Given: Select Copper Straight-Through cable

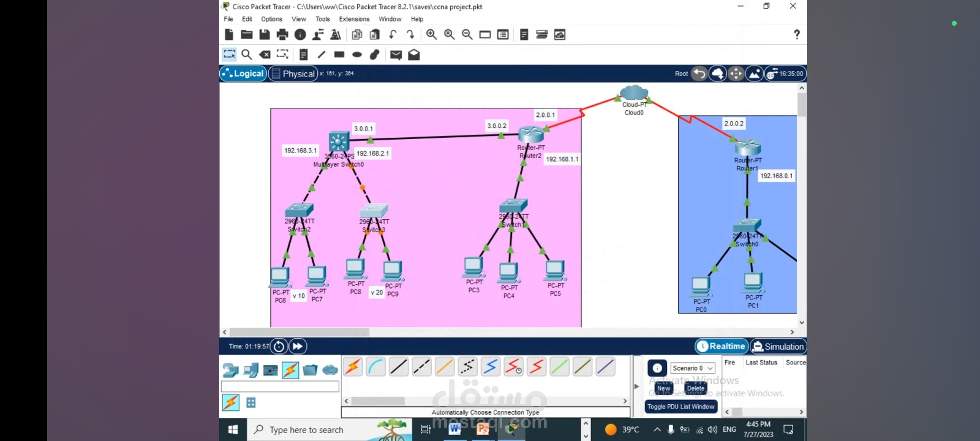Looking at the screenshot, I should coord(399,367).
